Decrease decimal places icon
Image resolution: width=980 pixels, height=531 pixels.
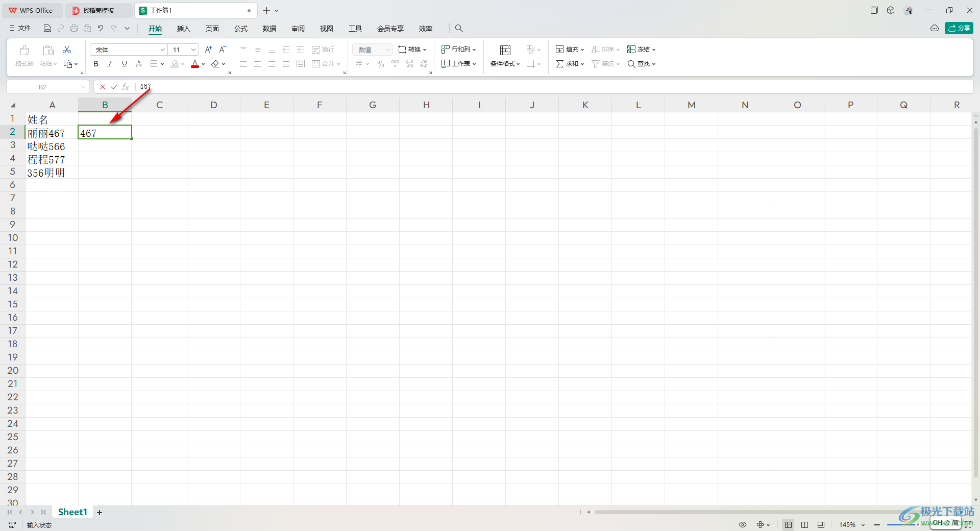[424, 64]
